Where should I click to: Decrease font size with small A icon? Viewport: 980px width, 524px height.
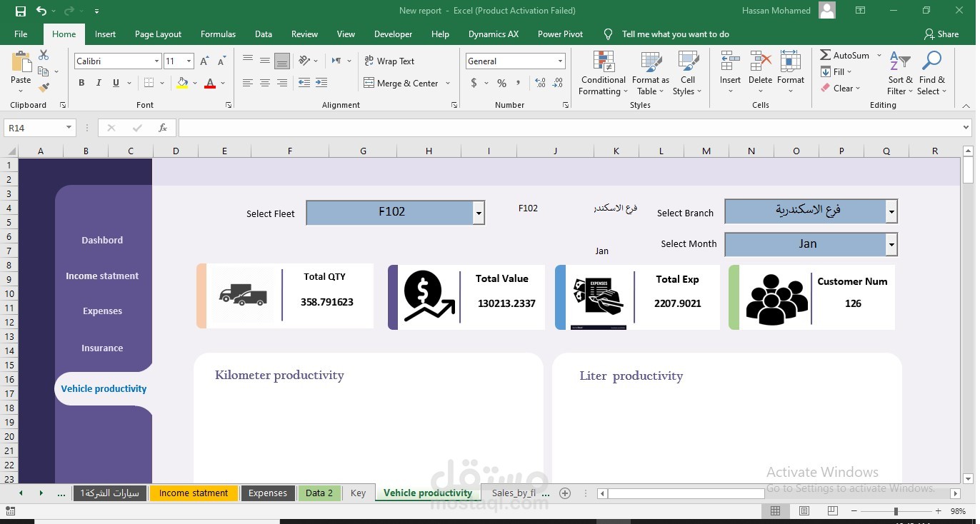tap(222, 61)
